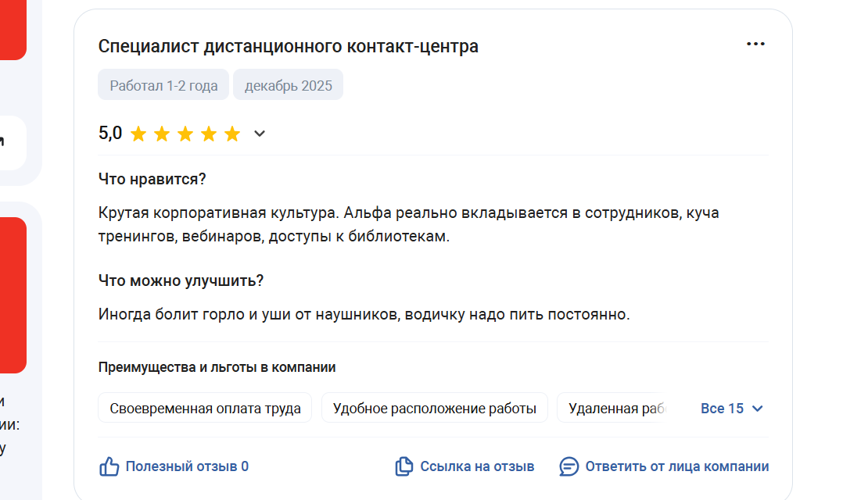The width and height of the screenshot is (868, 500).
Task: Click the first yellow rating star
Action: click(x=138, y=134)
